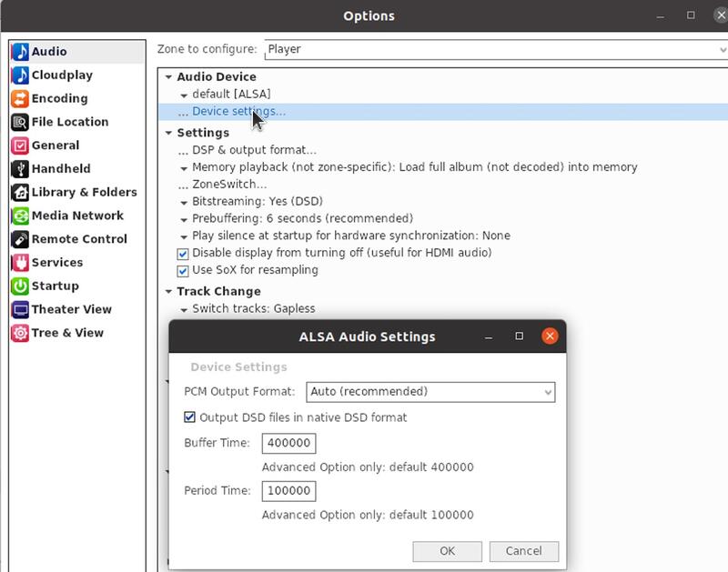Open the File Location icon

tap(20, 122)
